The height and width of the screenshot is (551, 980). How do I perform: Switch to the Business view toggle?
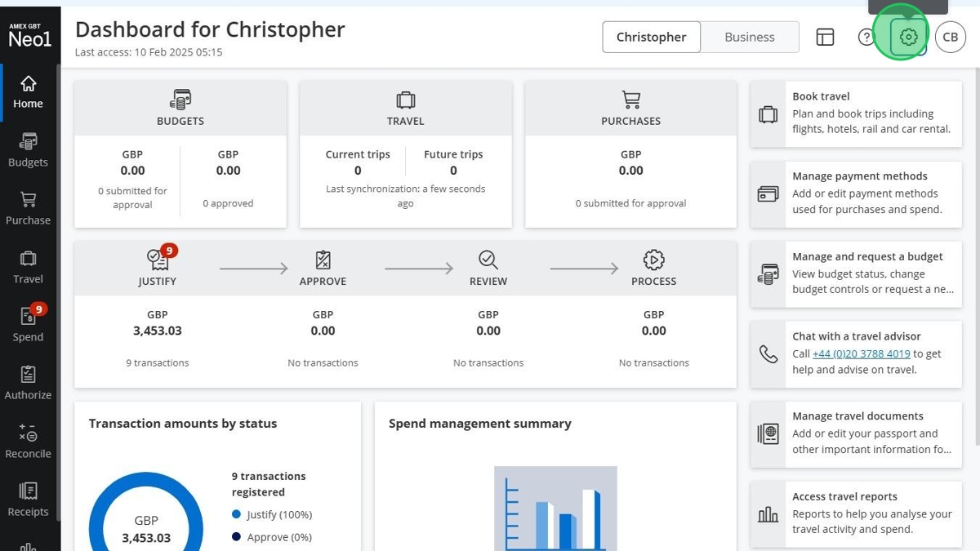(750, 37)
